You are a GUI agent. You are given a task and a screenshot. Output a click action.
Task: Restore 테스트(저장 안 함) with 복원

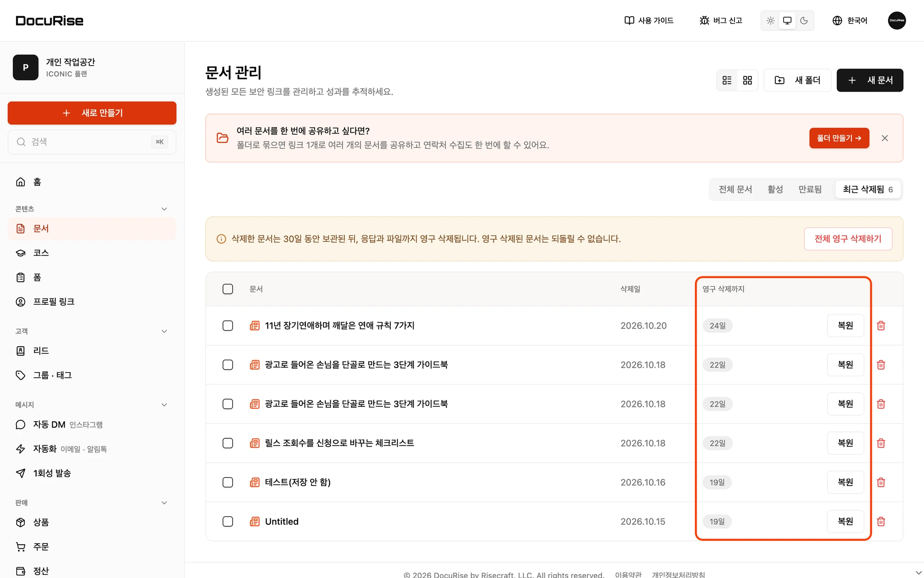point(845,482)
